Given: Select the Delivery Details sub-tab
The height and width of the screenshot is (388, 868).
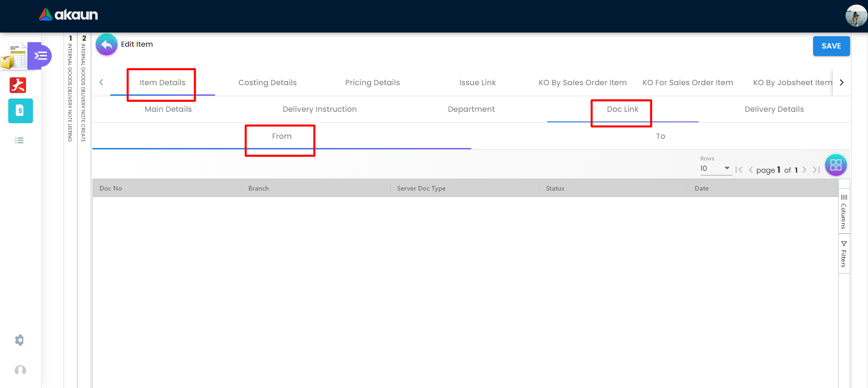Looking at the screenshot, I should (774, 109).
